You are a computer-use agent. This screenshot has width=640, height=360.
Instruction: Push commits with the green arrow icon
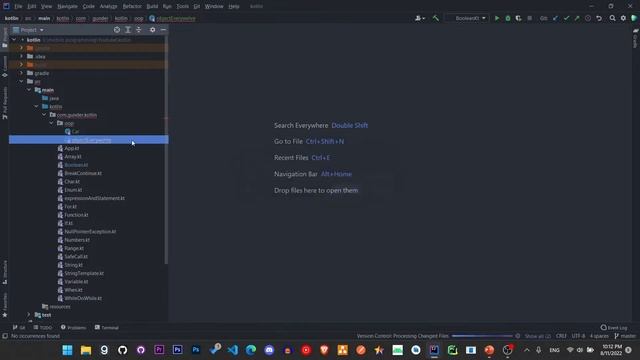(577, 18)
